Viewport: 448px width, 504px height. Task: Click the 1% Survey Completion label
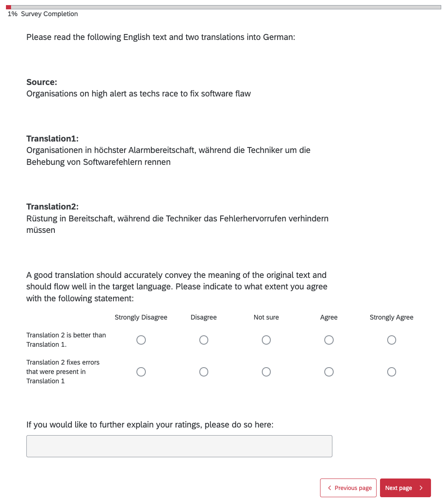click(43, 14)
